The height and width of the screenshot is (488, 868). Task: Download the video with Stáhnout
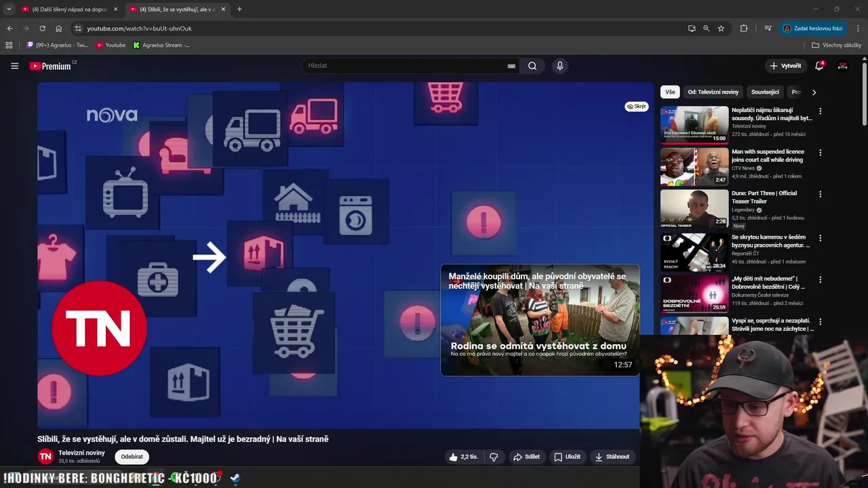point(612,457)
